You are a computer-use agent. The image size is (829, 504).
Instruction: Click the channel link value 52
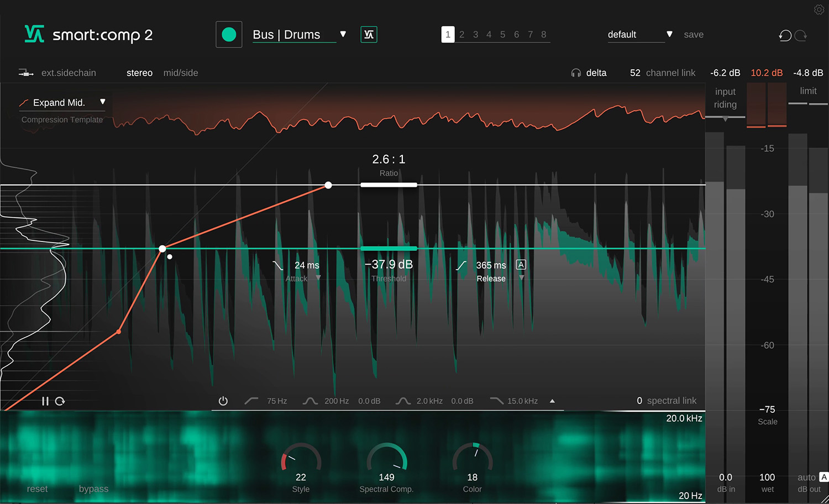[635, 73]
